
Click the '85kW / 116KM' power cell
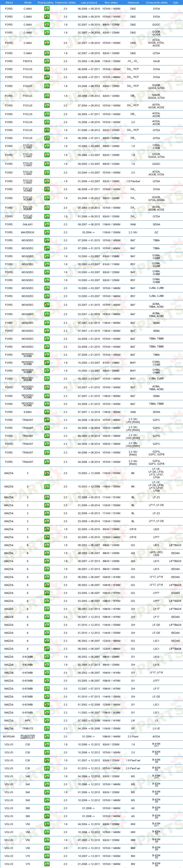coord(111,529)
